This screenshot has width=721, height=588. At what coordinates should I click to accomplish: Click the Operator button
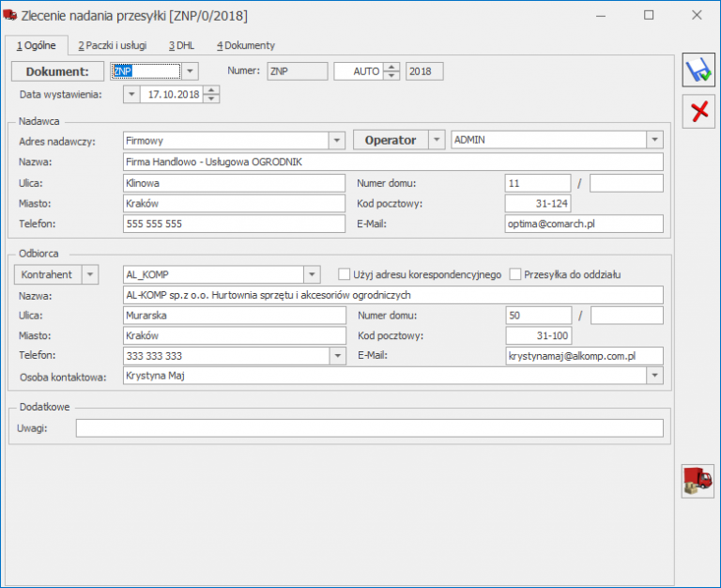tap(391, 139)
